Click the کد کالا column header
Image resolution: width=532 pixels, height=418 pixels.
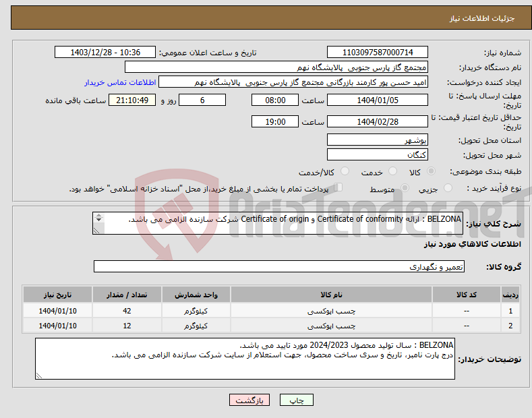click(467, 295)
